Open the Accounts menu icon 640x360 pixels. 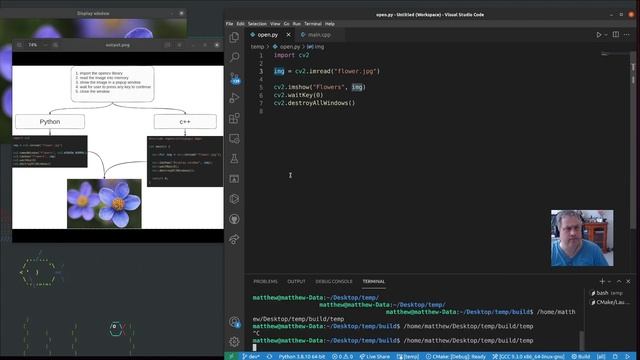tap(234, 322)
